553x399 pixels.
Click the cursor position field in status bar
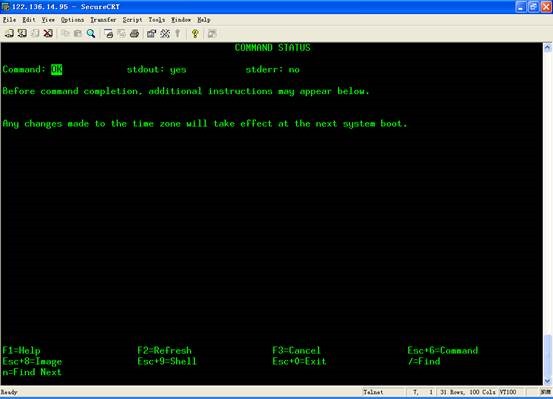click(422, 392)
